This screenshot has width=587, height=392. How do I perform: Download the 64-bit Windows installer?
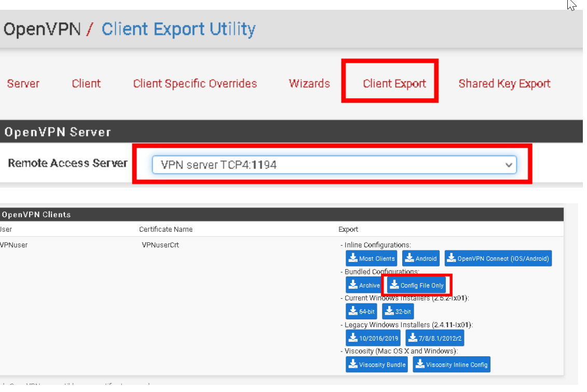click(361, 312)
